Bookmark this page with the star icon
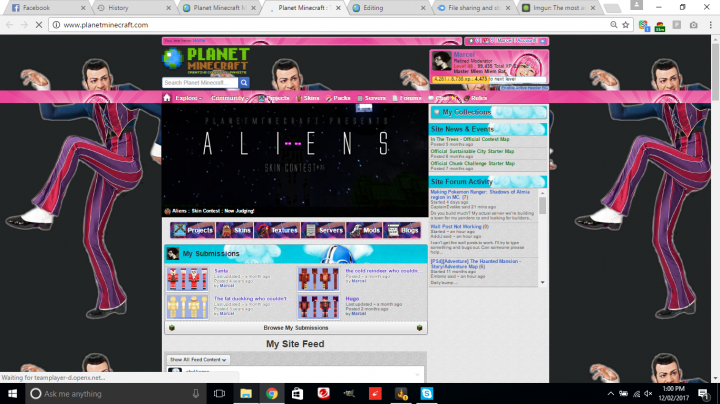The height and width of the screenshot is (404, 720). 625,25
